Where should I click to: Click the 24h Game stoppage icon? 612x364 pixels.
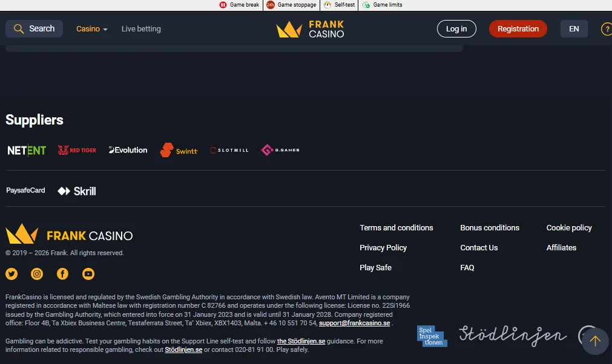tap(270, 5)
